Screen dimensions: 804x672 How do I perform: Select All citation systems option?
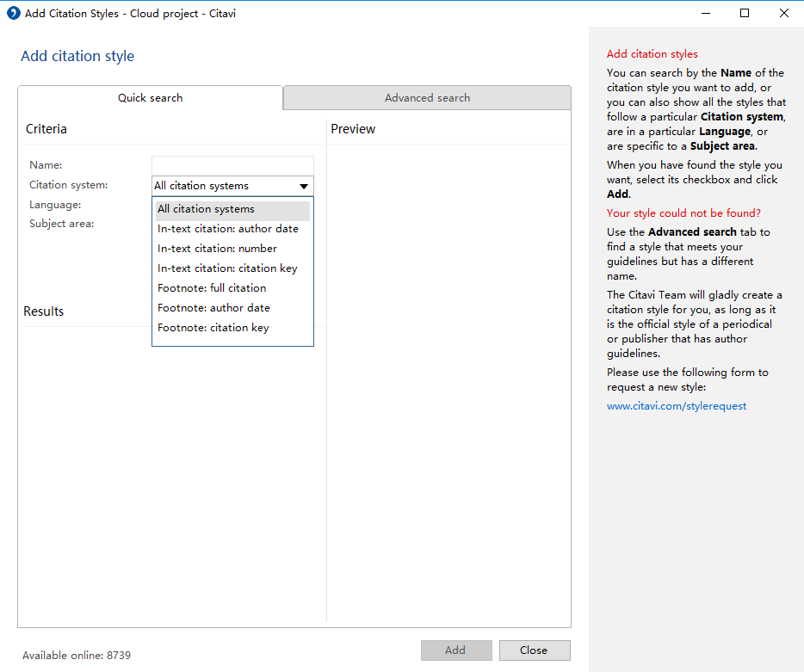coord(232,209)
